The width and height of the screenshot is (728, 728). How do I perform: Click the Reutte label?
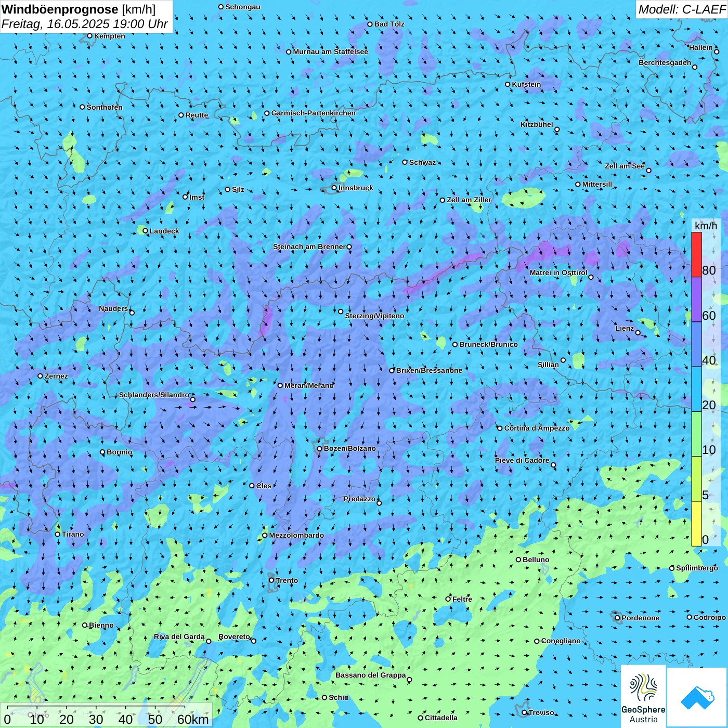pos(197,115)
